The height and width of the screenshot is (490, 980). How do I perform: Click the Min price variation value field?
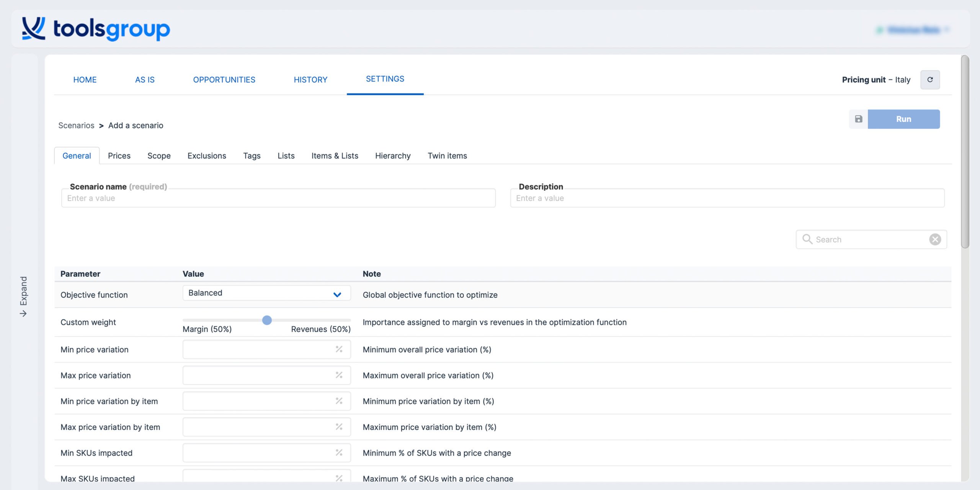point(266,349)
